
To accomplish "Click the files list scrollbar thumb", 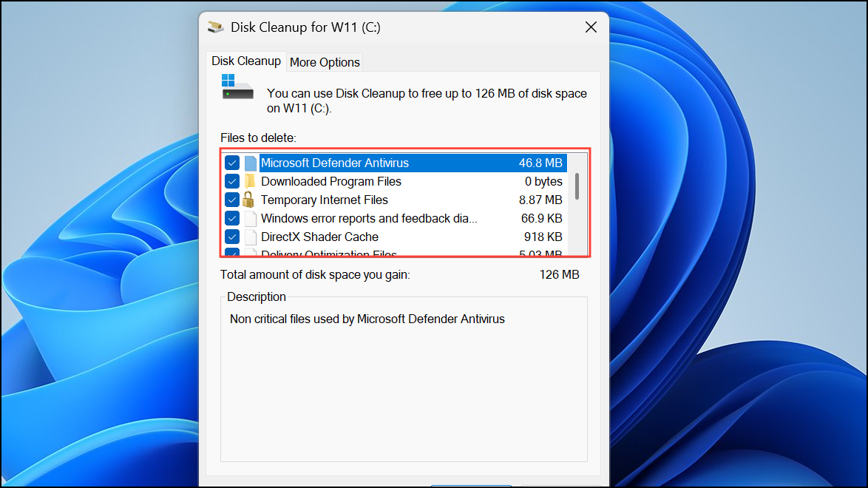I will tap(577, 186).
